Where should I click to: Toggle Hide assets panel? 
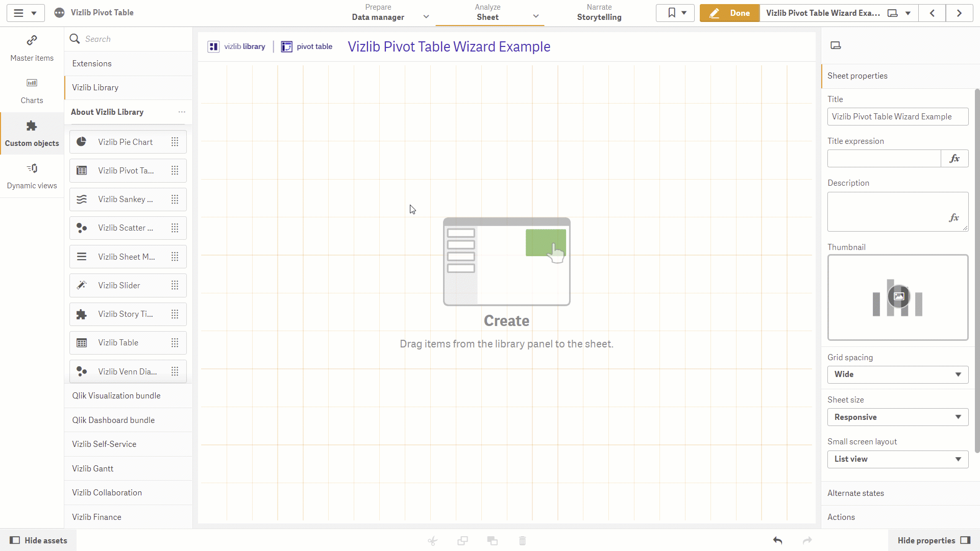[x=38, y=540]
